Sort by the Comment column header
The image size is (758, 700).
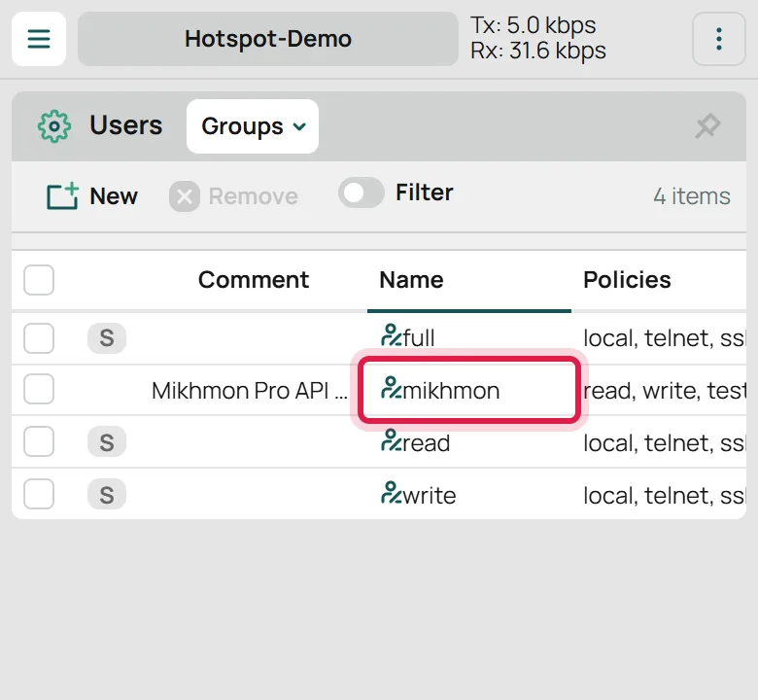click(254, 280)
